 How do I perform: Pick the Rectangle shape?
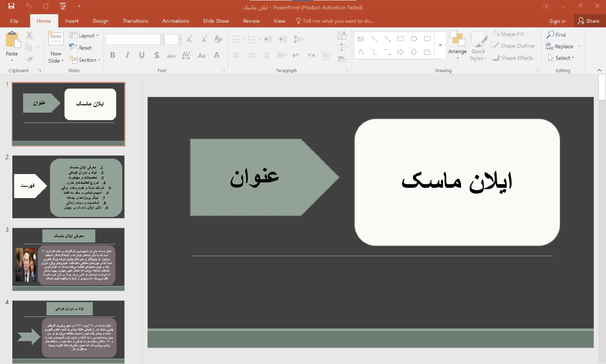click(x=401, y=39)
